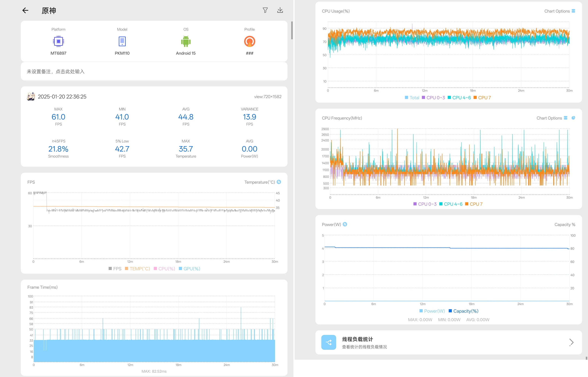Click the MIN: 0.00W power stat
This screenshot has height=377, width=588.
449,320
